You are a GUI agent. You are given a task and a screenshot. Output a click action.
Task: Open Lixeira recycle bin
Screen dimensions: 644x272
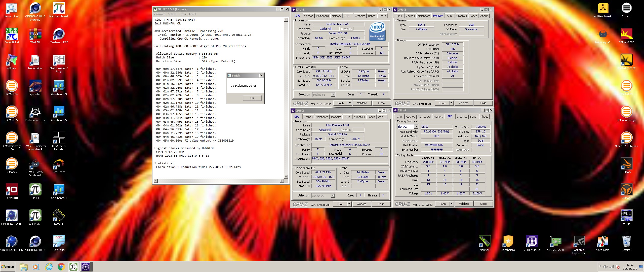pyautogui.click(x=626, y=243)
